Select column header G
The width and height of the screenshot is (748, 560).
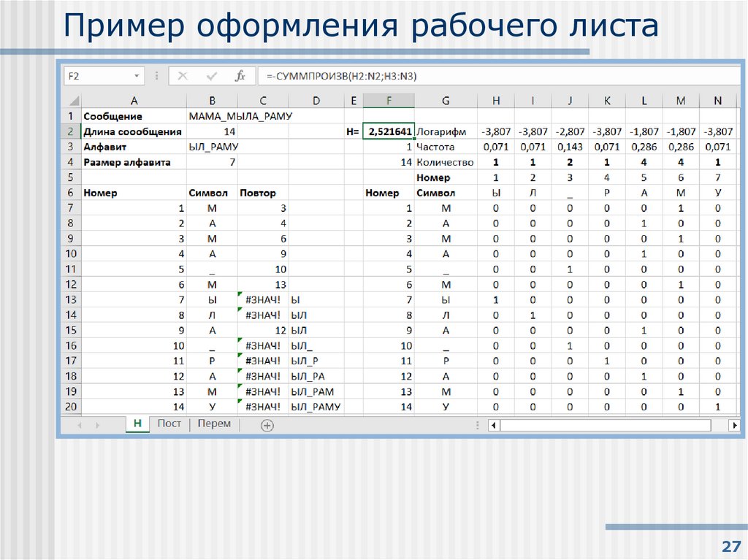coord(446,100)
